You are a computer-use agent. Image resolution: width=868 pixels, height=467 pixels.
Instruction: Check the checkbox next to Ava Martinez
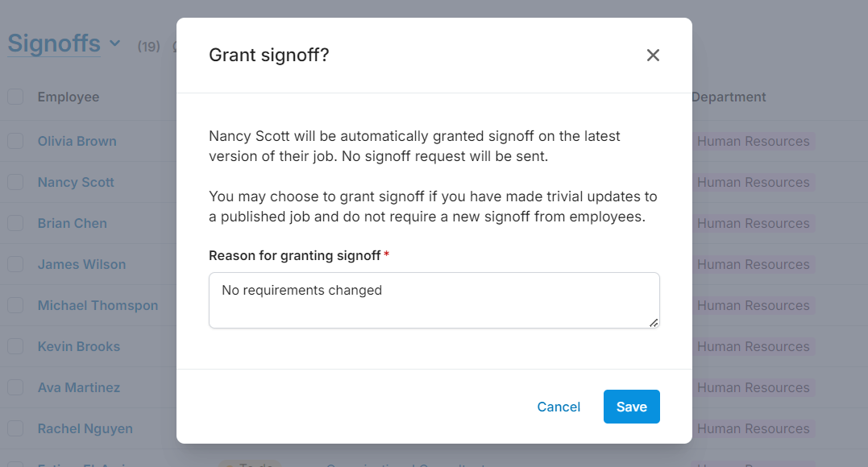pyautogui.click(x=15, y=386)
